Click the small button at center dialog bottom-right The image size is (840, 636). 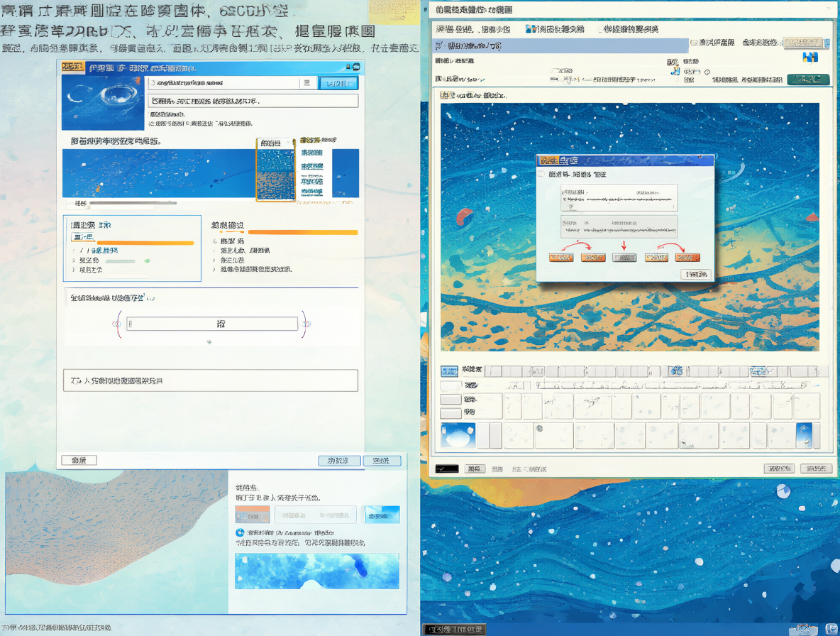click(x=696, y=274)
